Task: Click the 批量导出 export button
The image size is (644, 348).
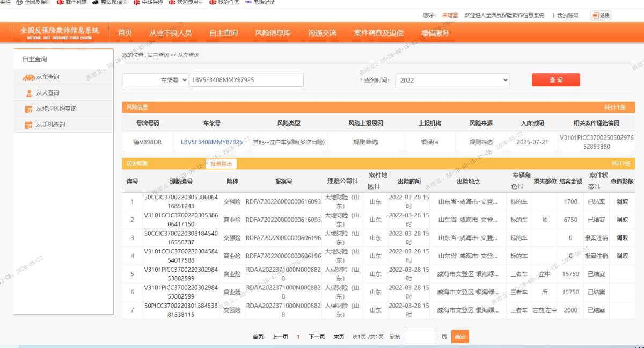Action: 222,164
